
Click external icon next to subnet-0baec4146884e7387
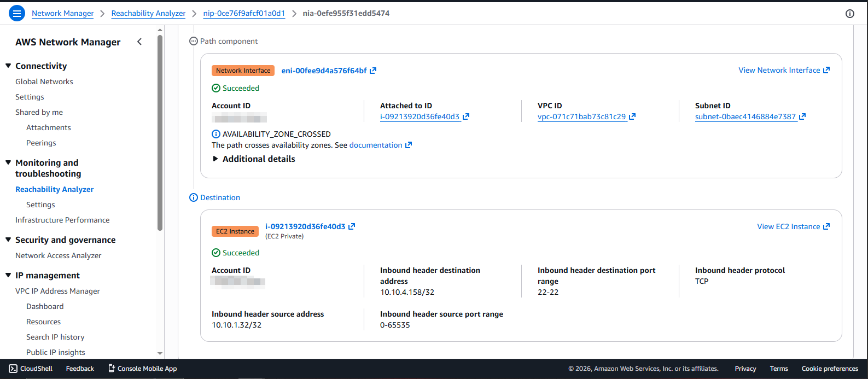pyautogui.click(x=802, y=116)
